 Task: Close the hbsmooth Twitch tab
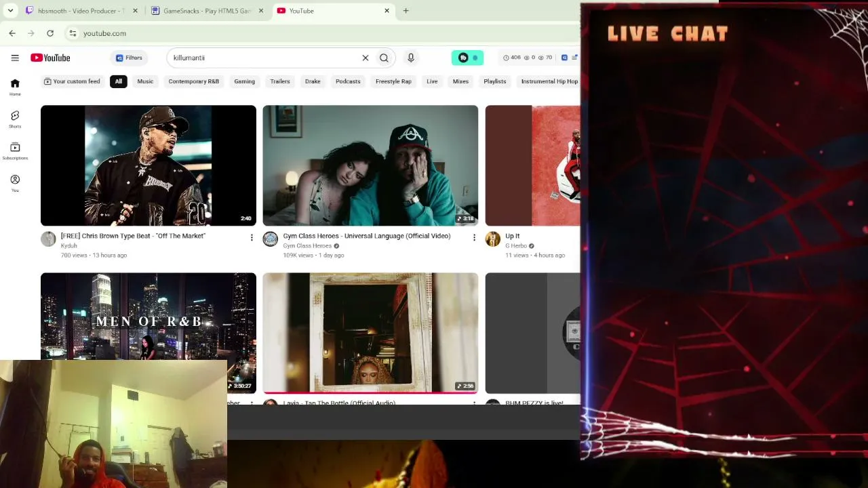[x=136, y=11]
